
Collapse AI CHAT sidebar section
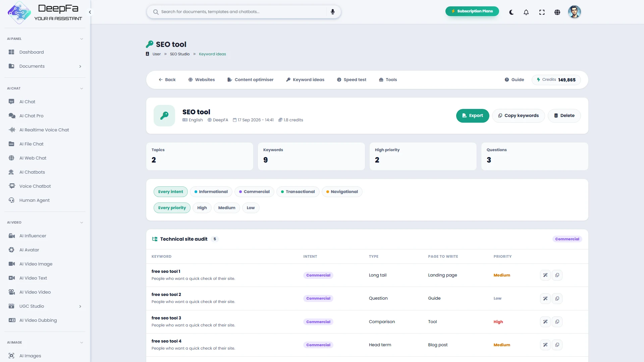pyautogui.click(x=82, y=88)
